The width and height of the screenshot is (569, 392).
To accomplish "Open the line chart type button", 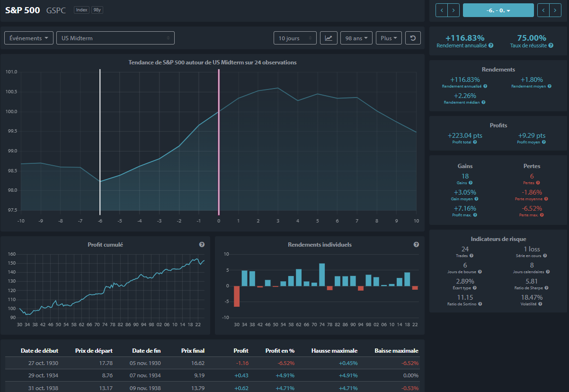I will point(329,38).
